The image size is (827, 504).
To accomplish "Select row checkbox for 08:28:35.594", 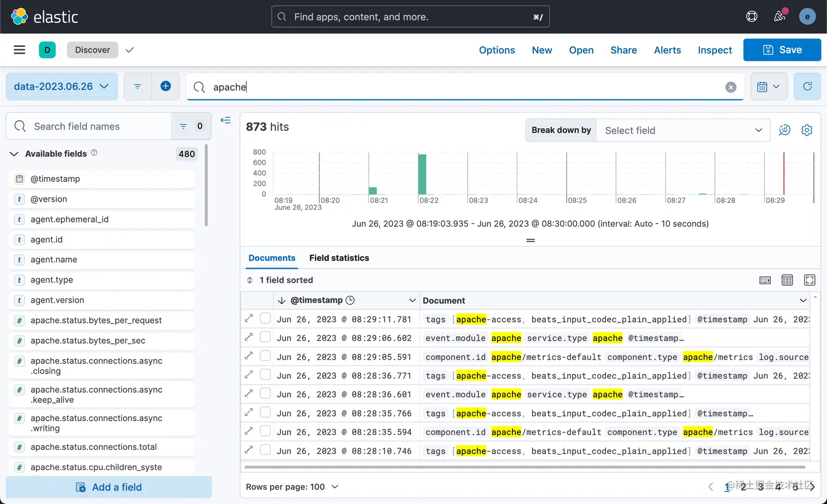I will coord(265,431).
